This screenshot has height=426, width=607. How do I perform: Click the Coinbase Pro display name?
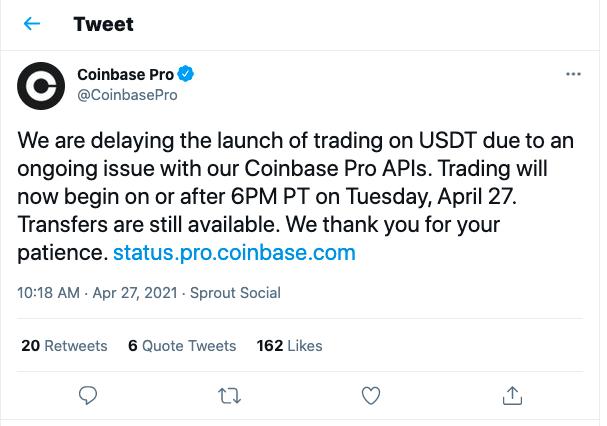126,74
